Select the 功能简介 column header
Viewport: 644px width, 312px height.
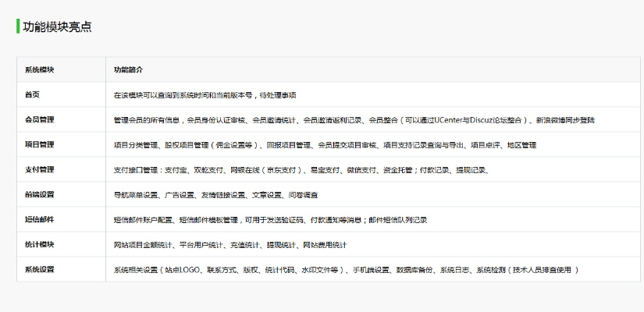click(129, 69)
